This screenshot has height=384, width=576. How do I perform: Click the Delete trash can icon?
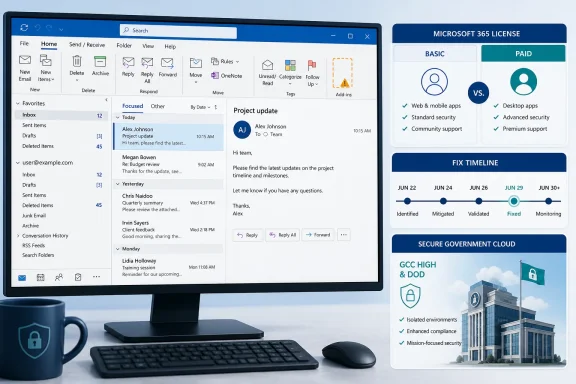pos(77,61)
